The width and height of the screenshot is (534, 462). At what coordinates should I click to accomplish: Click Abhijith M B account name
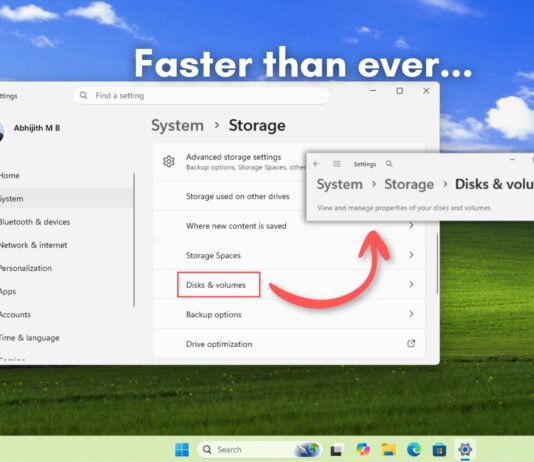(37, 128)
